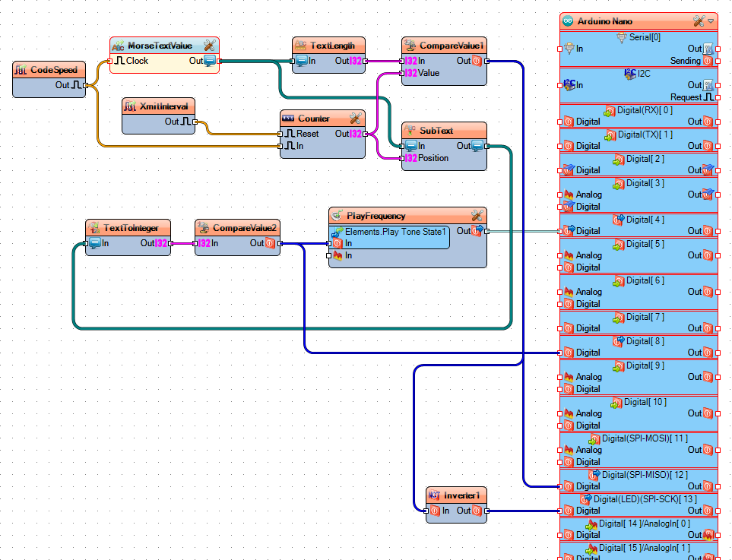Click the CompareValue1 scales icon
This screenshot has width=732, height=560.
[410, 46]
